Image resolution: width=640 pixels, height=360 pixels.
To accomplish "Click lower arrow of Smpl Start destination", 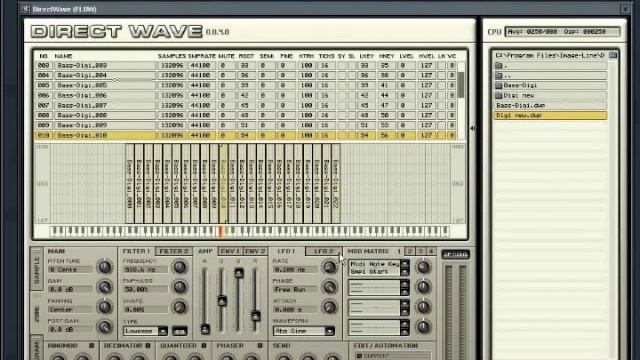I will (x=404, y=271).
